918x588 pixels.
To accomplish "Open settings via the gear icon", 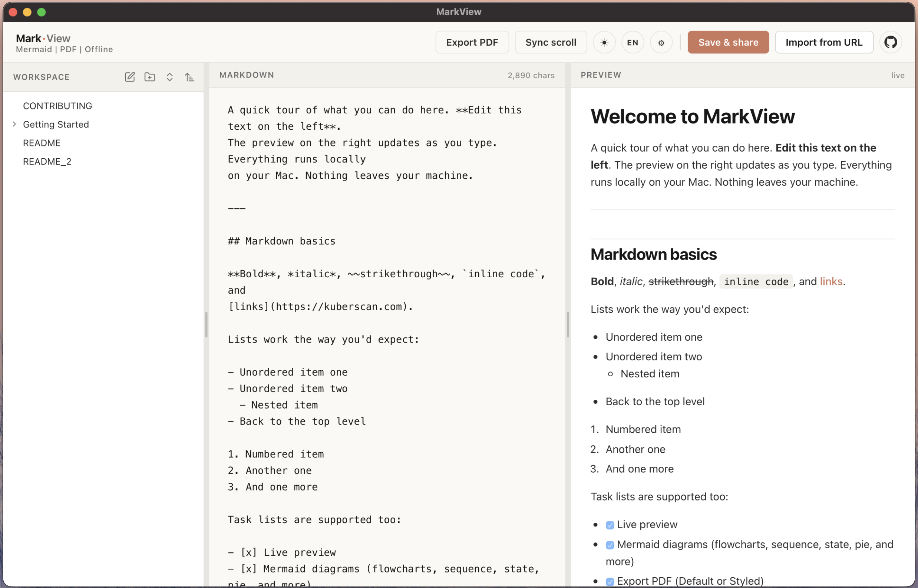I will (x=661, y=42).
